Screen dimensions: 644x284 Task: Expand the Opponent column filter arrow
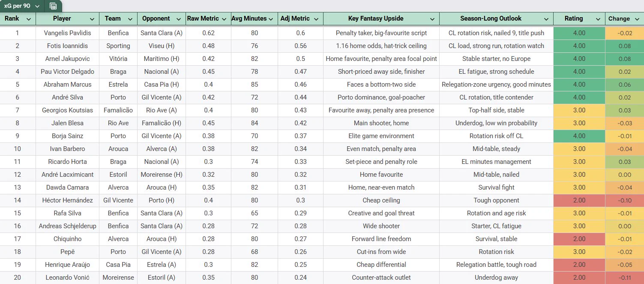[x=178, y=19]
